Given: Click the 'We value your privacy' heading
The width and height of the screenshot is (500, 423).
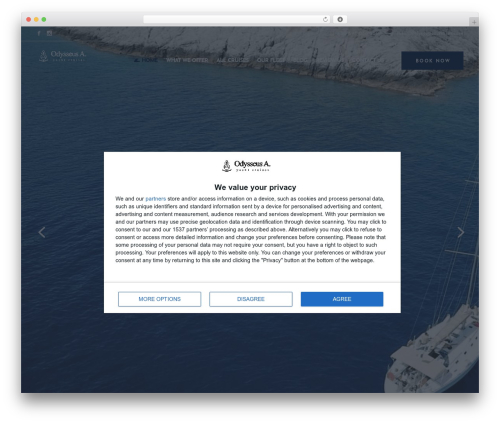Looking at the screenshot, I should [x=255, y=187].
